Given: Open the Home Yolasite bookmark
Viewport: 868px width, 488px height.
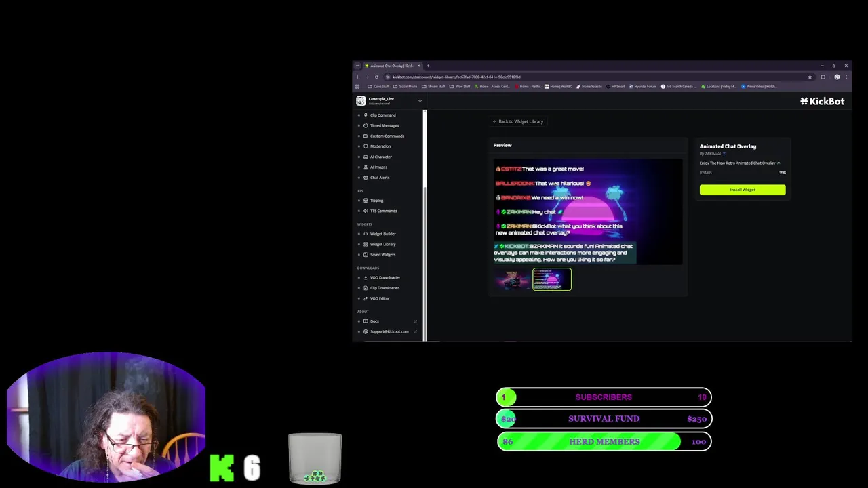Looking at the screenshot, I should 589,87.
